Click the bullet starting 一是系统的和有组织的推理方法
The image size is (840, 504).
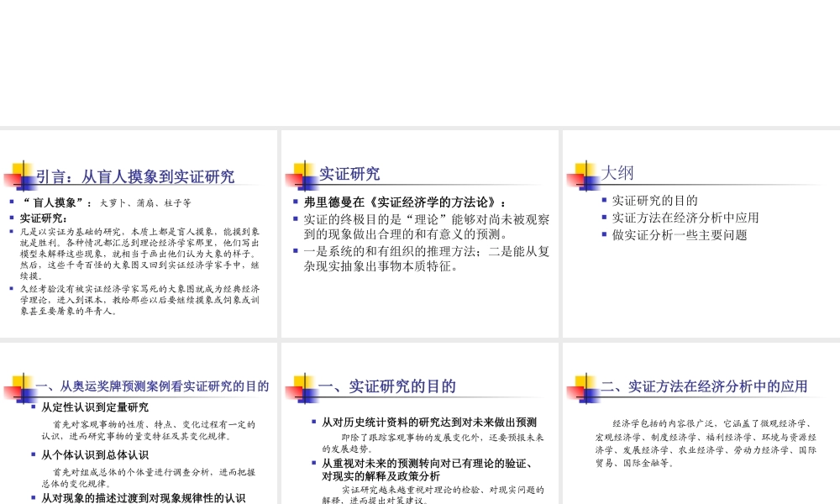click(x=427, y=260)
